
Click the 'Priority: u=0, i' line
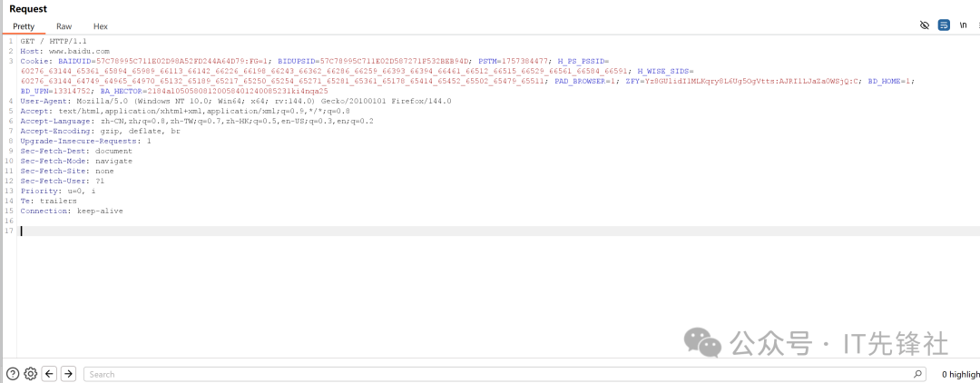coord(57,191)
